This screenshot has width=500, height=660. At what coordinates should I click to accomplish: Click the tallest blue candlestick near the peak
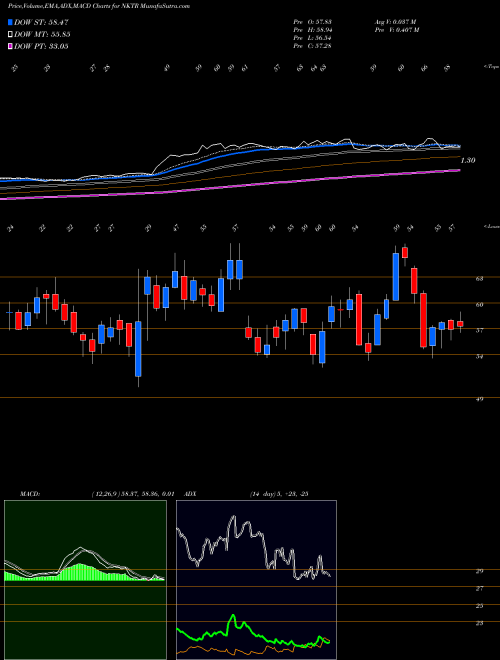[x=396, y=277]
